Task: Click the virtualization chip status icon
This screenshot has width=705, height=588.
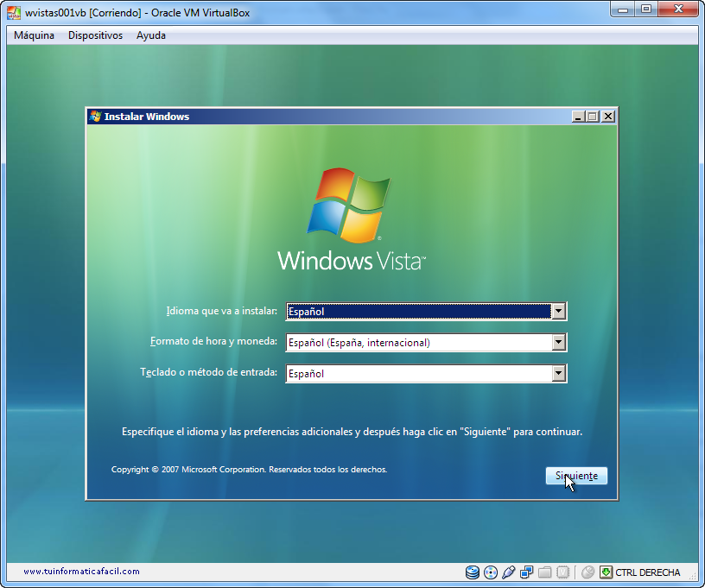Action: click(x=563, y=572)
